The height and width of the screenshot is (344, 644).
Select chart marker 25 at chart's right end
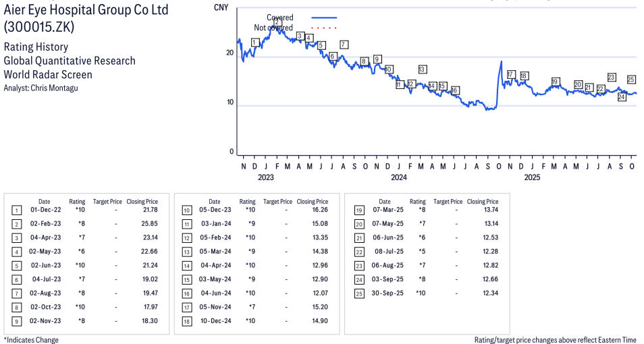click(631, 80)
